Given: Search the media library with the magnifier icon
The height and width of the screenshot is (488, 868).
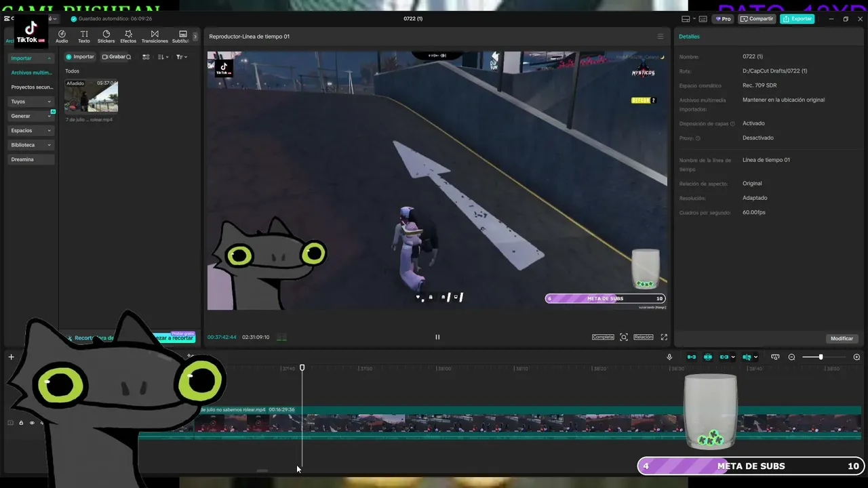Looking at the screenshot, I should coord(129,57).
